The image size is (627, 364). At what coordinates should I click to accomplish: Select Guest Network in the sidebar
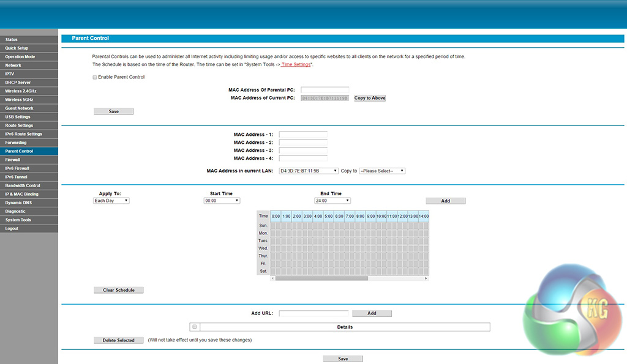tap(29, 108)
